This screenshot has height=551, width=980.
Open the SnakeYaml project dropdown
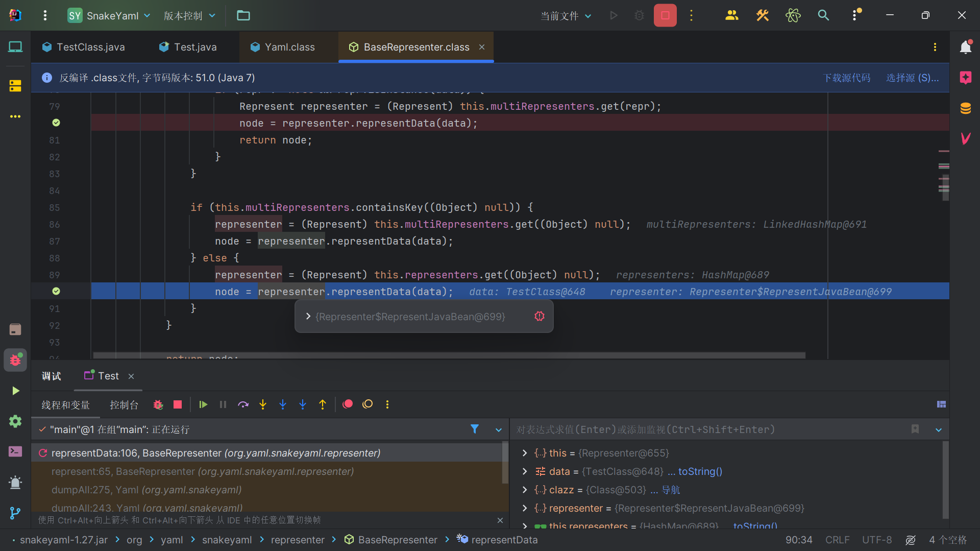tap(109, 15)
